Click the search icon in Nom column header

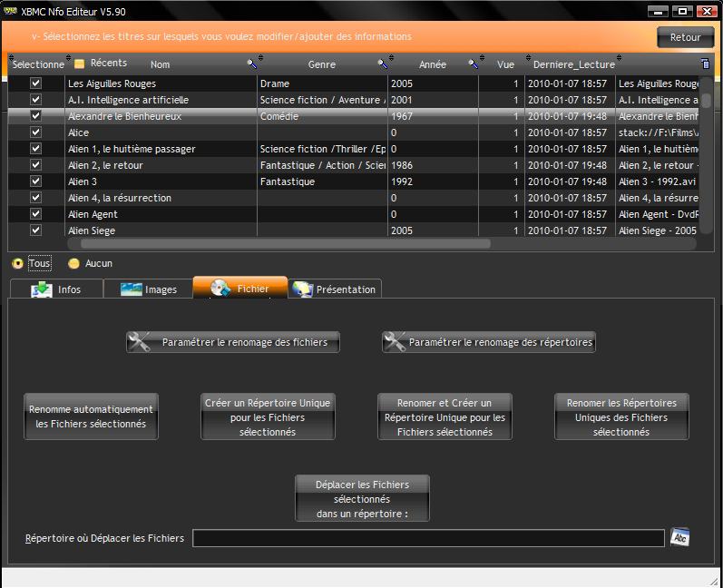click(252, 64)
